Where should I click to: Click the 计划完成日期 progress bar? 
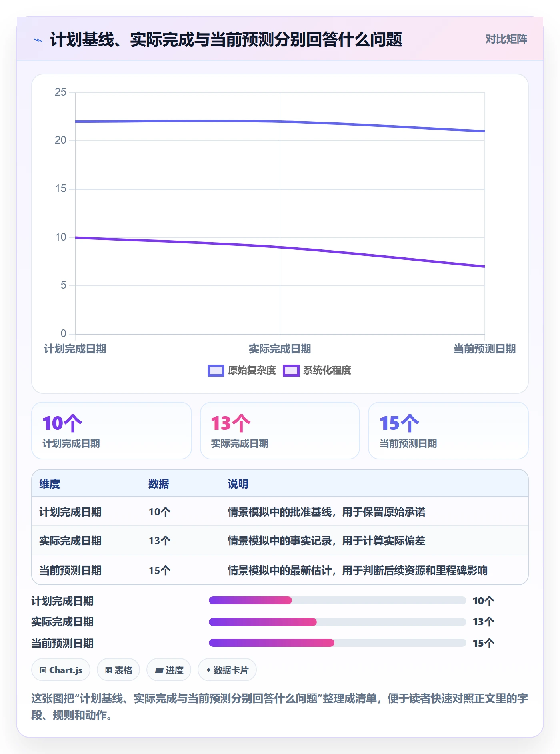337,600
